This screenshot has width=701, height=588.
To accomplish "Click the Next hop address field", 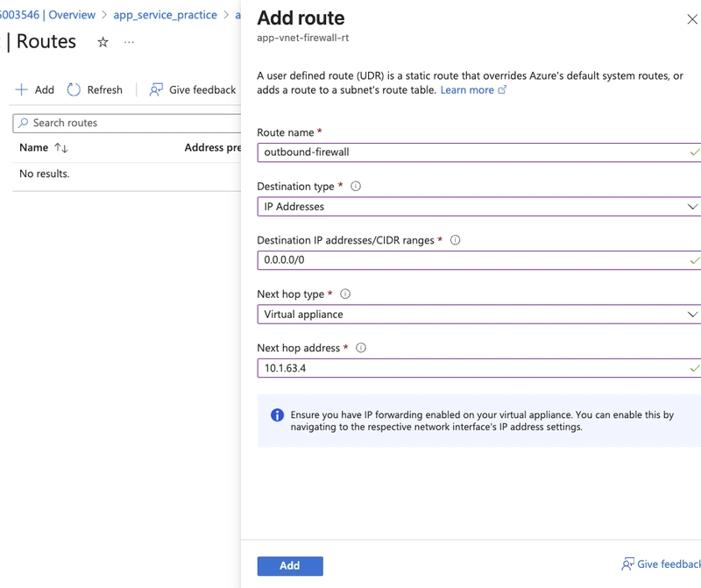I will coord(479,368).
